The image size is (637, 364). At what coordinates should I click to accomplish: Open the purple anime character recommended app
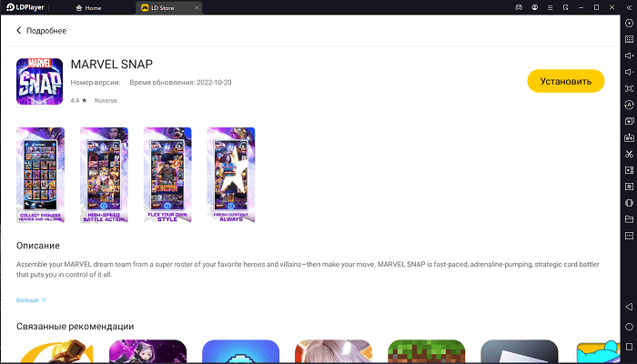point(147,351)
